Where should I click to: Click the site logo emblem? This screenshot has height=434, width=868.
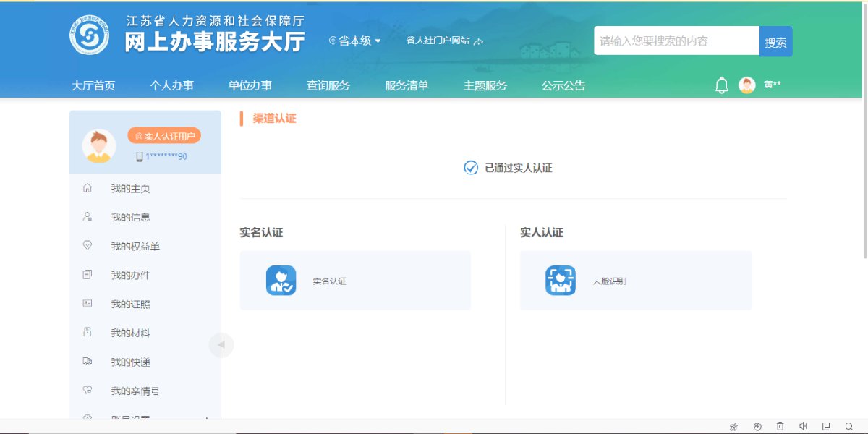pyautogui.click(x=89, y=35)
